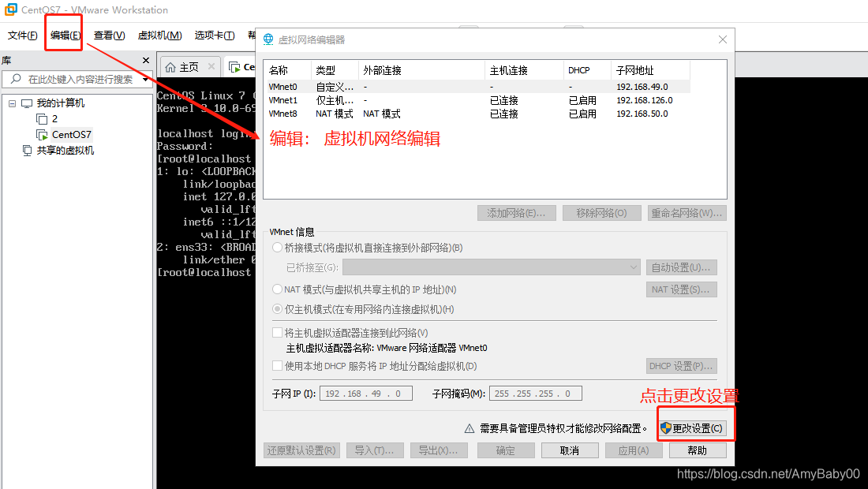Click the 还原默认设置(R) button
The image size is (868, 489).
pos(301,450)
